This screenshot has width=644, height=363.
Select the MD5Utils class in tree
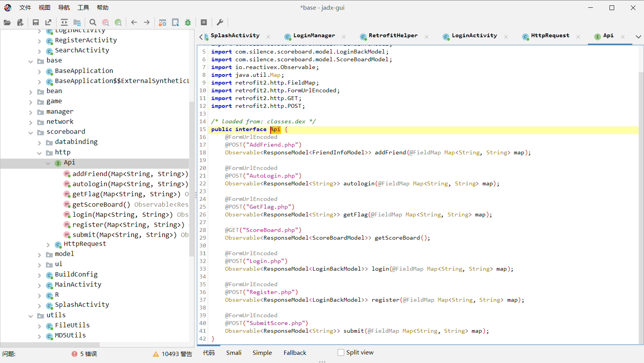70,335
